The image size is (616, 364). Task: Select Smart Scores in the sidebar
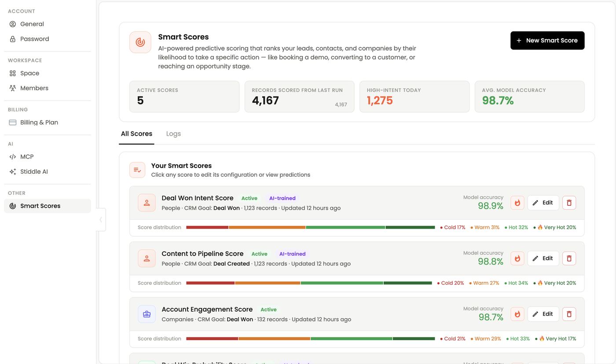pyautogui.click(x=48, y=206)
